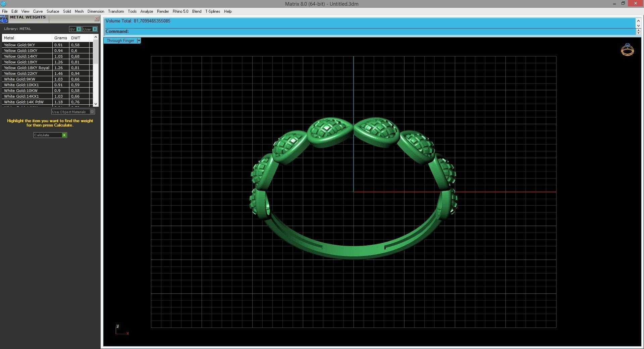Open the Tools menu
The height and width of the screenshot is (349, 644).
coord(132,11)
